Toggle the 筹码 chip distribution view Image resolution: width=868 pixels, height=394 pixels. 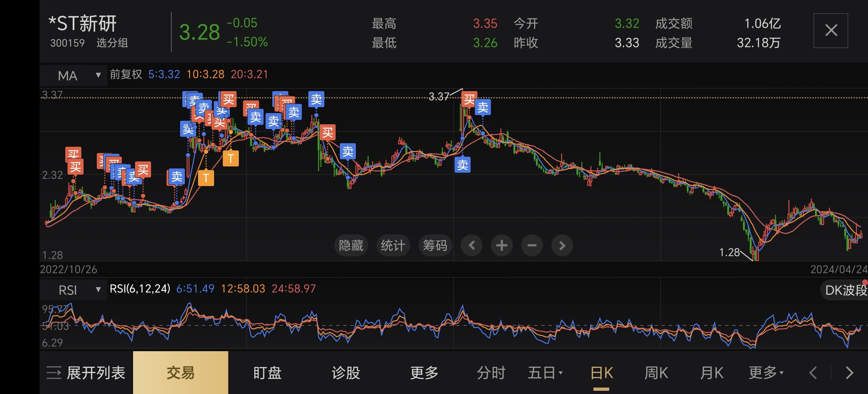click(435, 245)
